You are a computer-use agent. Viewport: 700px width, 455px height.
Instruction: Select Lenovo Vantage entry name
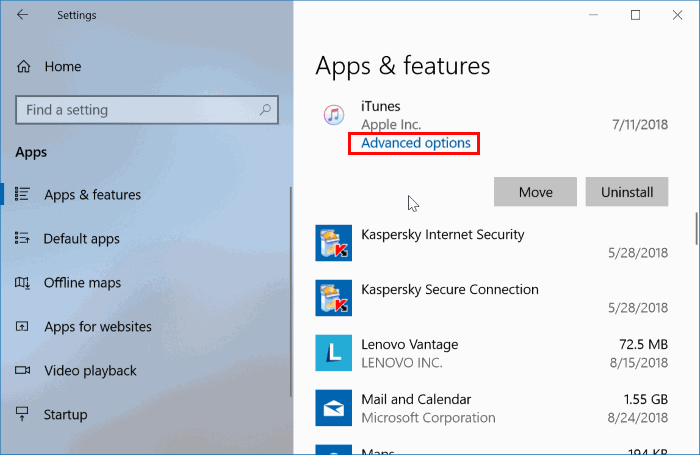(x=410, y=344)
